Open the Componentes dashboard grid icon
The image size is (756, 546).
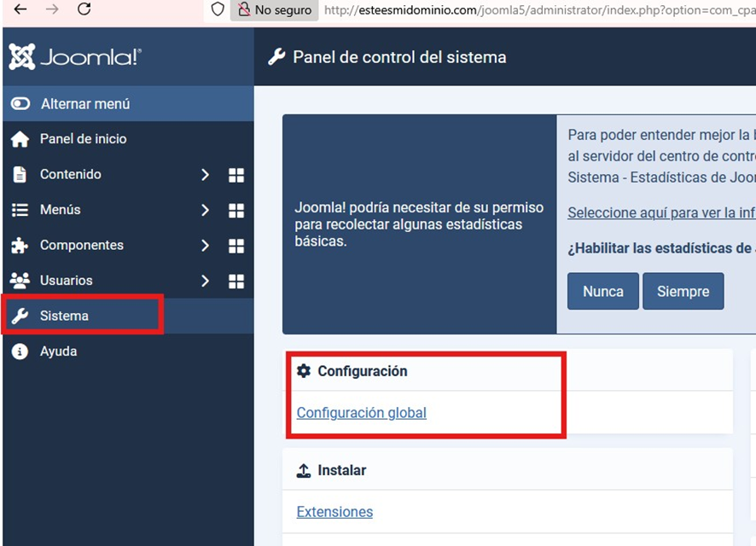236,246
